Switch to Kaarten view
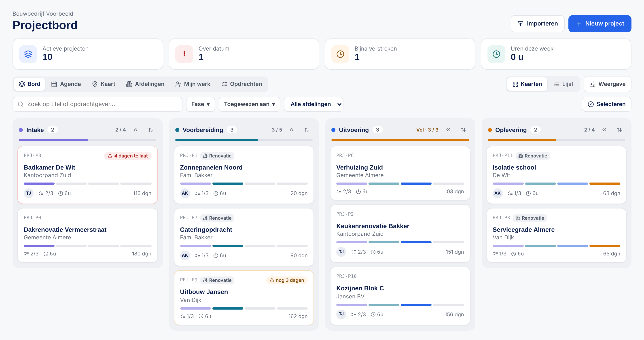The height and width of the screenshot is (340, 644). [x=527, y=84]
